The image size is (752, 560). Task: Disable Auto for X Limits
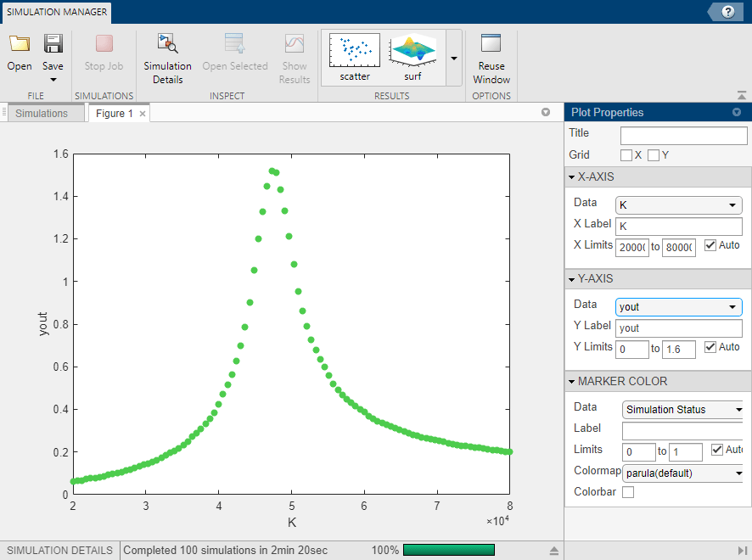point(711,245)
